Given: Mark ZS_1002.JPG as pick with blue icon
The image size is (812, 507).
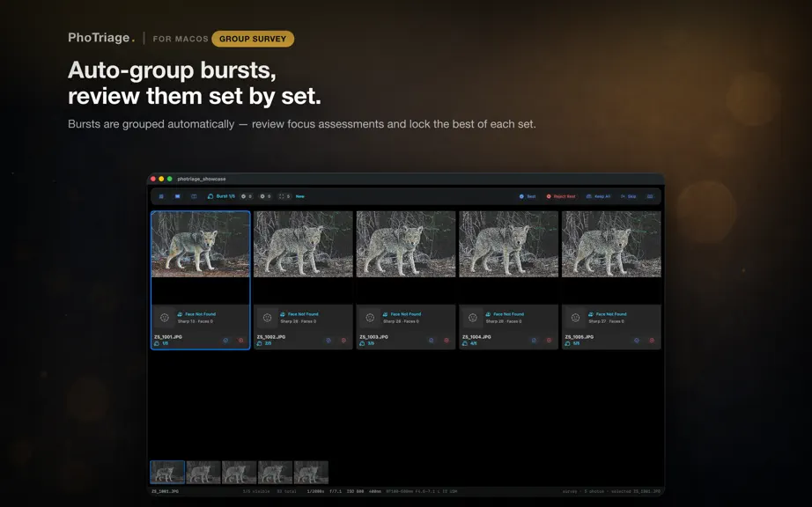Looking at the screenshot, I should click(328, 341).
